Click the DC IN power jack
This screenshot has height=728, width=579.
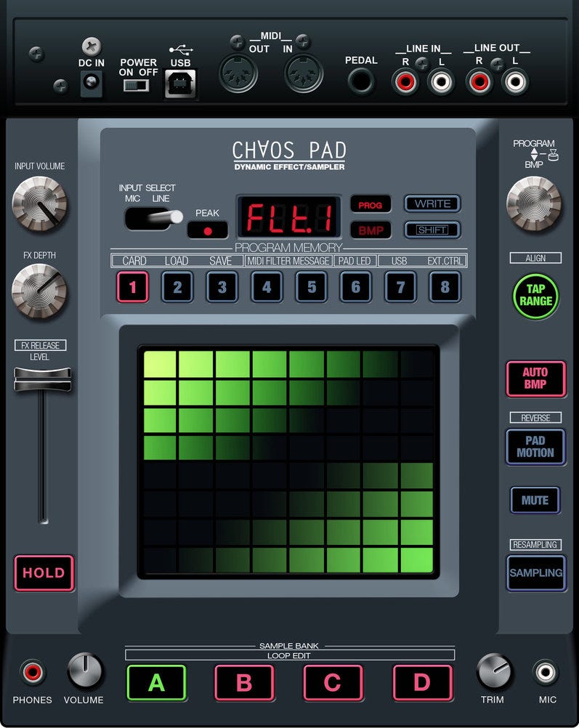tap(91, 84)
